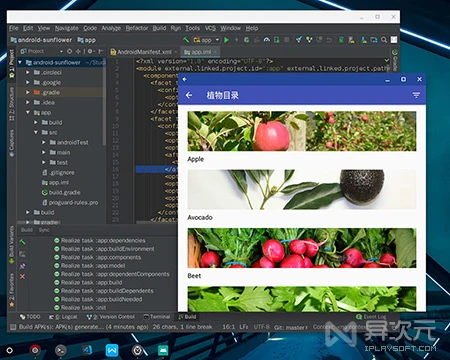450x360 pixels.
Task: Click the undo revert arrow in toolbar
Action: tap(329, 40)
